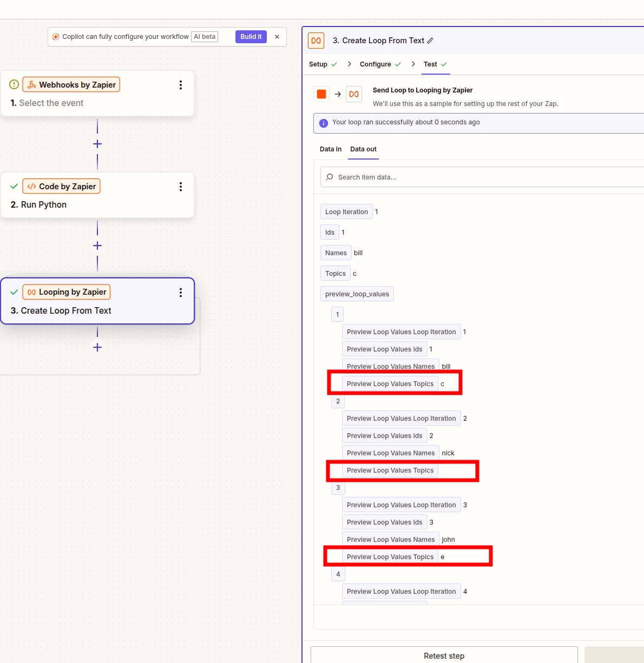Click the Copilot icon in banner
Viewport: 644px width, 663px height.
56,37
